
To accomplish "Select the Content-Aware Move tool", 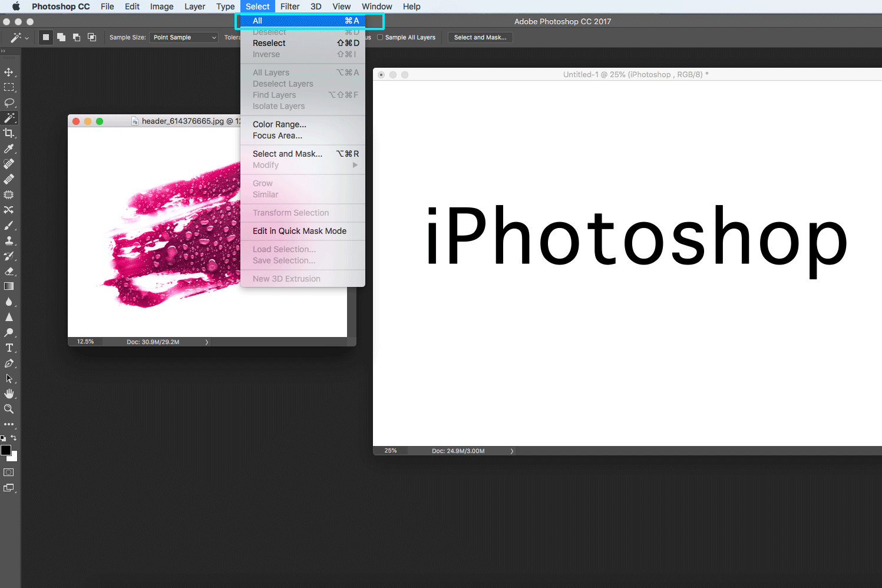I will point(9,210).
